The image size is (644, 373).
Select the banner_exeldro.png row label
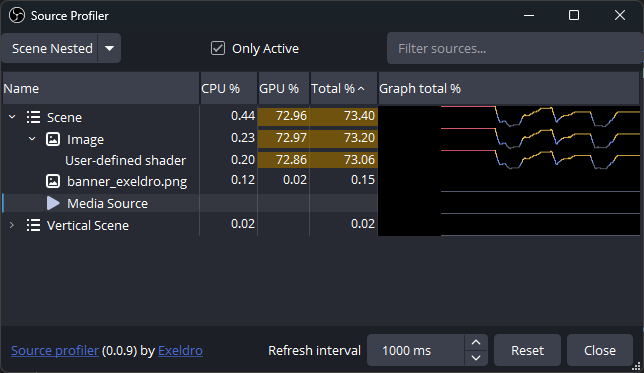click(127, 182)
